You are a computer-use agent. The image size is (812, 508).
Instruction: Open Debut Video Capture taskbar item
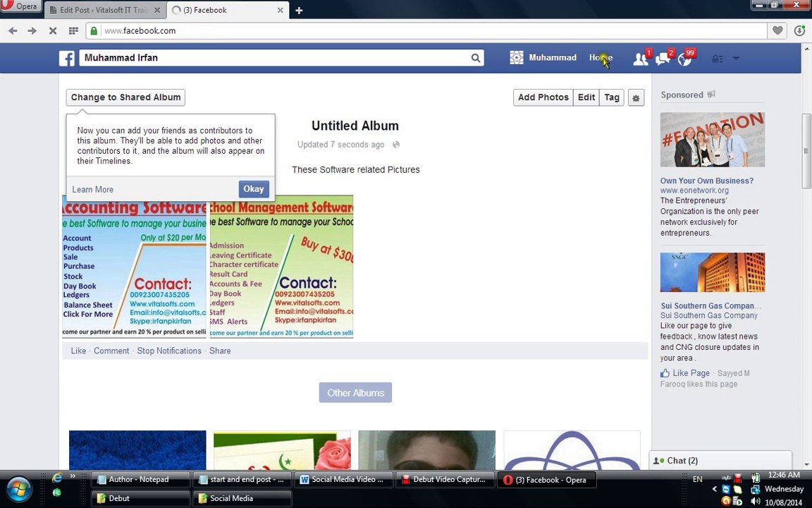coord(444,480)
